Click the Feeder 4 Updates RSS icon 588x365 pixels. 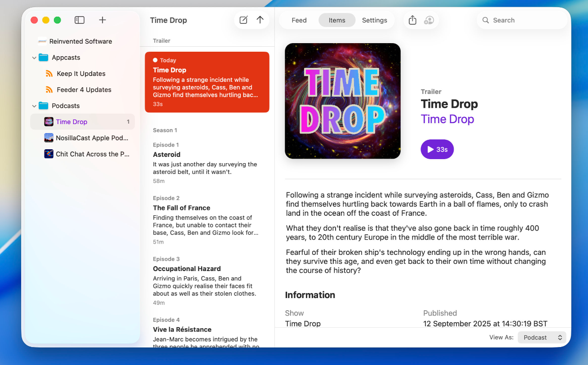pos(49,90)
